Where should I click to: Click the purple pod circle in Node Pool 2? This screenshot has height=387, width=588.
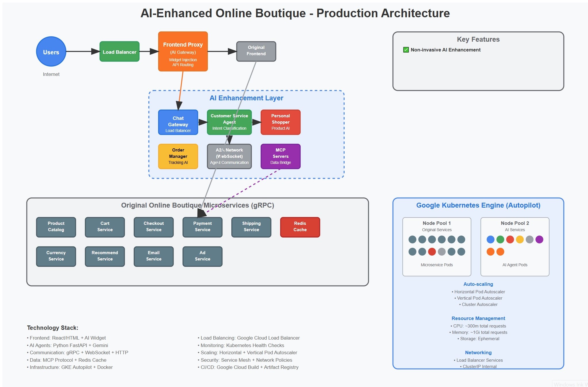coord(539,240)
